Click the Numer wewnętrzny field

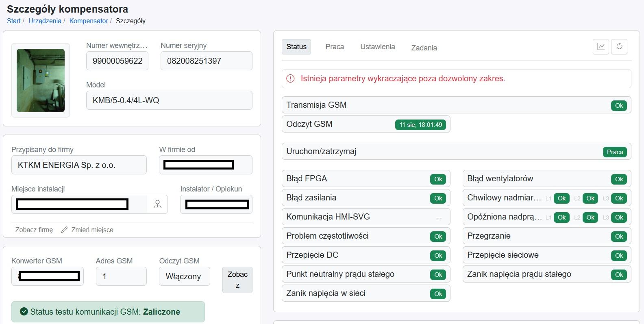point(117,61)
